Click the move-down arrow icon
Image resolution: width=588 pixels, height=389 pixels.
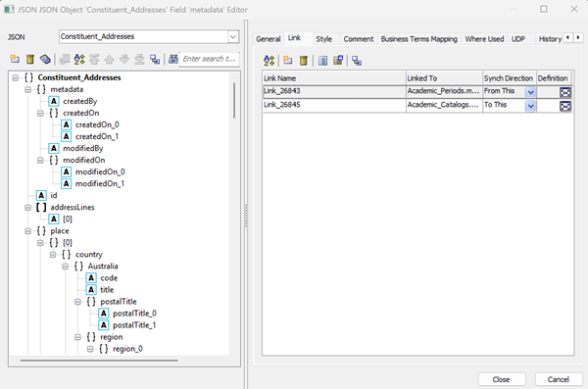tap(124, 59)
